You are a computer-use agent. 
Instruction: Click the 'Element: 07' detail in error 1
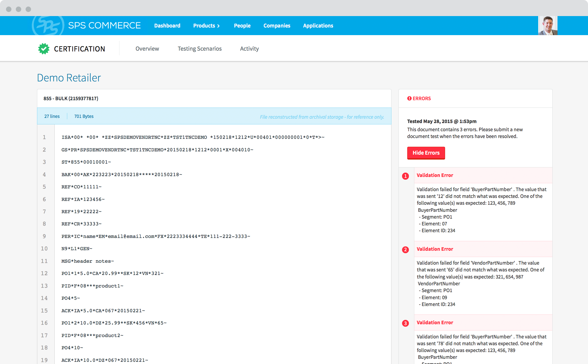(x=433, y=224)
